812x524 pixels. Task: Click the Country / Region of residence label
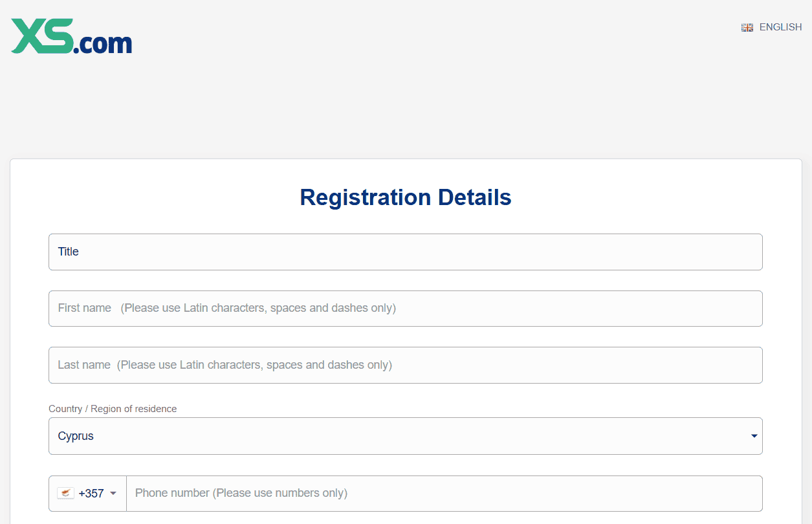point(113,409)
